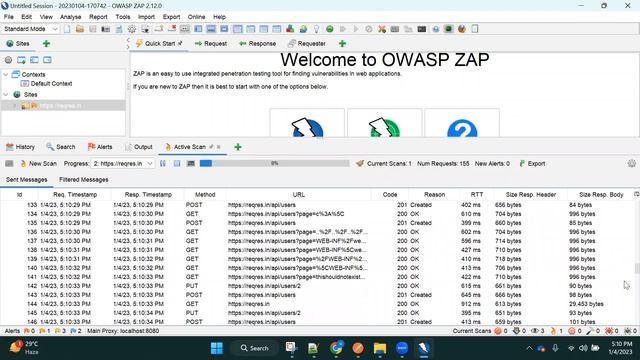
Task: Switch to the Response tab
Action: click(258, 44)
